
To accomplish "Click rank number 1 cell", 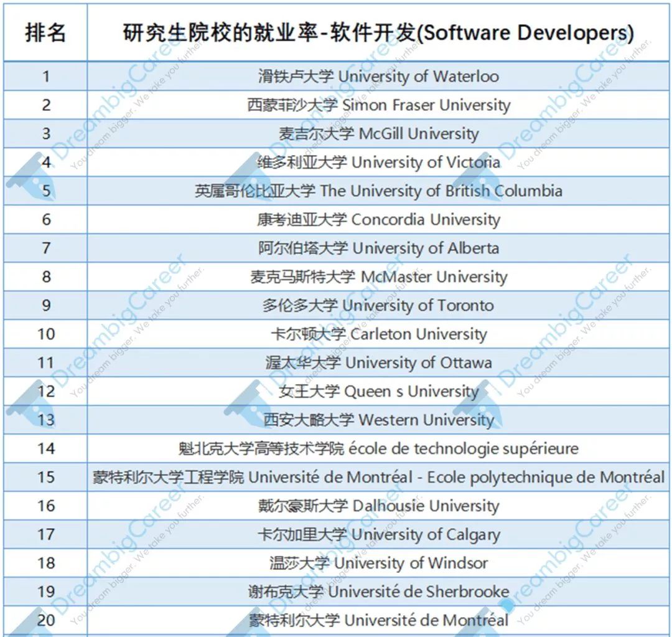I will (x=46, y=77).
